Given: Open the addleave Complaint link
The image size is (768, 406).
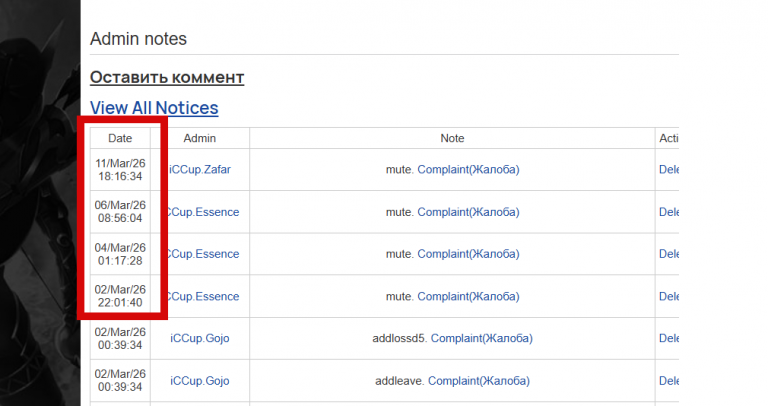Looking at the screenshot, I should pos(480,381).
